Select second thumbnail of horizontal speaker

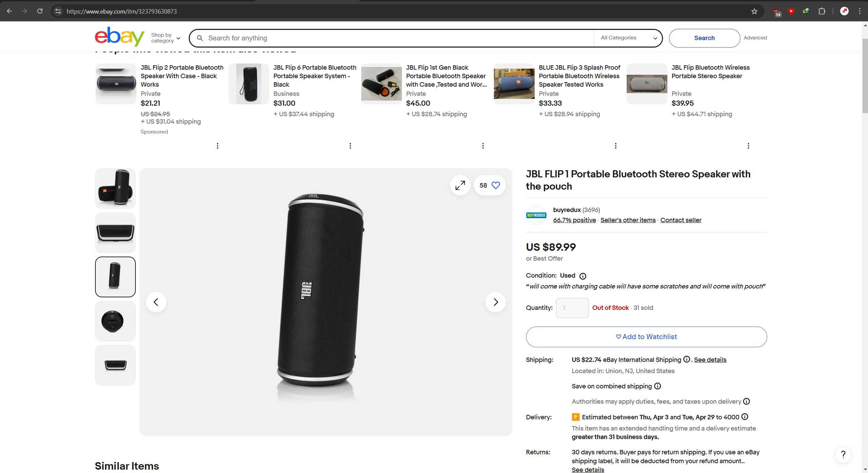(115, 233)
